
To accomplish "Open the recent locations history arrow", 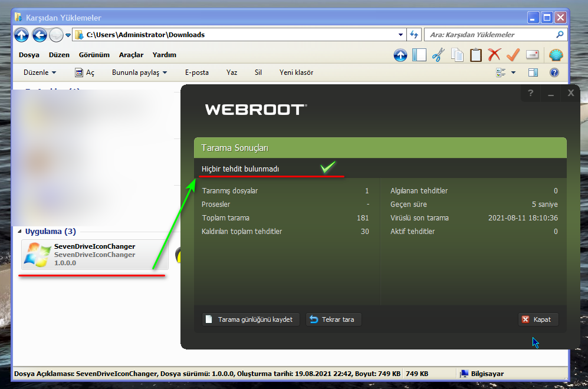I will coord(68,35).
